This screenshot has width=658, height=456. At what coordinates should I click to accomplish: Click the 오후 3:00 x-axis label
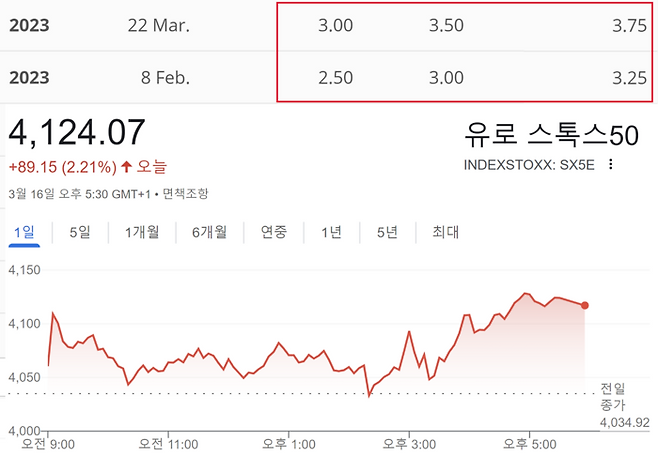[x=409, y=444]
